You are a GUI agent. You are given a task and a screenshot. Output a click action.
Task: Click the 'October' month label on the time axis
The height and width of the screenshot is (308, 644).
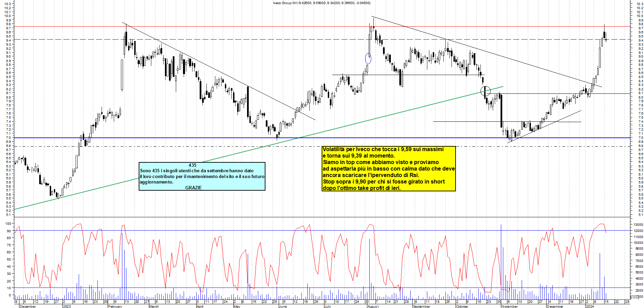(462, 306)
